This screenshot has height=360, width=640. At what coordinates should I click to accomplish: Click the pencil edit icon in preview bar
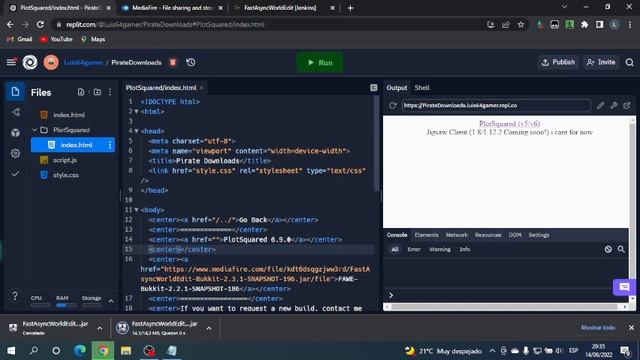(x=600, y=105)
